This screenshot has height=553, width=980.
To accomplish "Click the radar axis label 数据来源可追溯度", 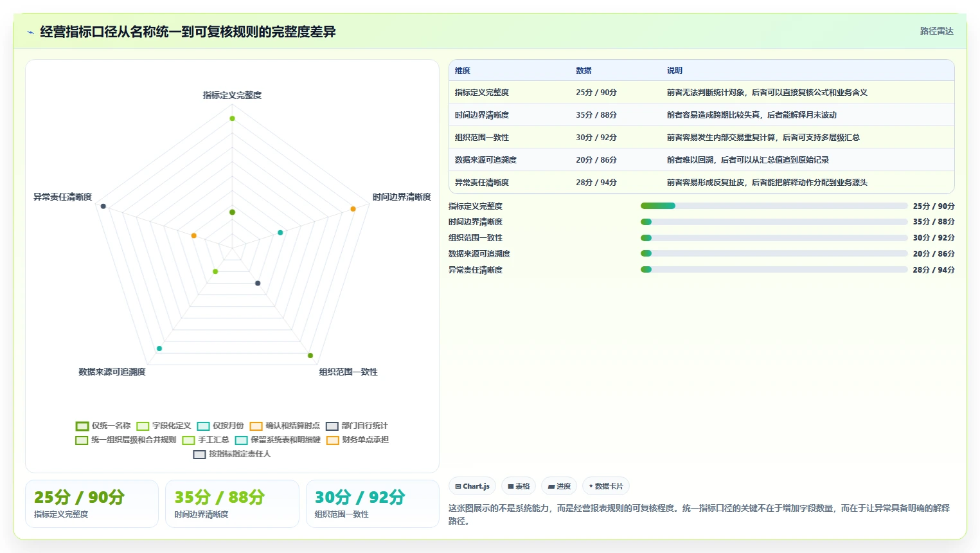I will click(x=112, y=372).
